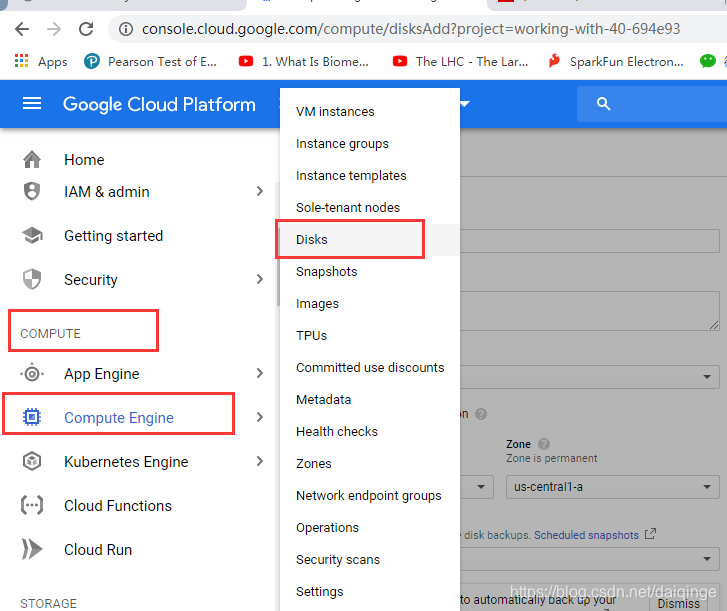Screen dimensions: 727x611
Task: Open the project selector dropdown arrow in header
Action: 465,104
